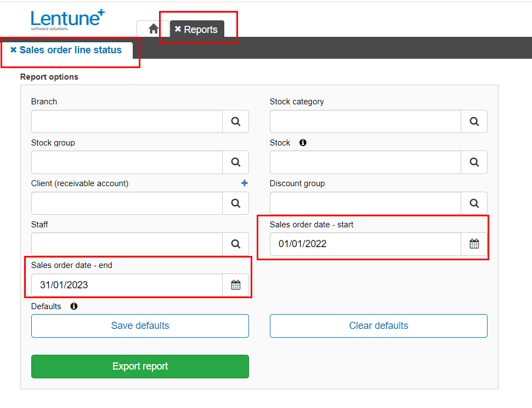The width and height of the screenshot is (532, 408).
Task: Click the Defaults label
Action: tap(46, 306)
